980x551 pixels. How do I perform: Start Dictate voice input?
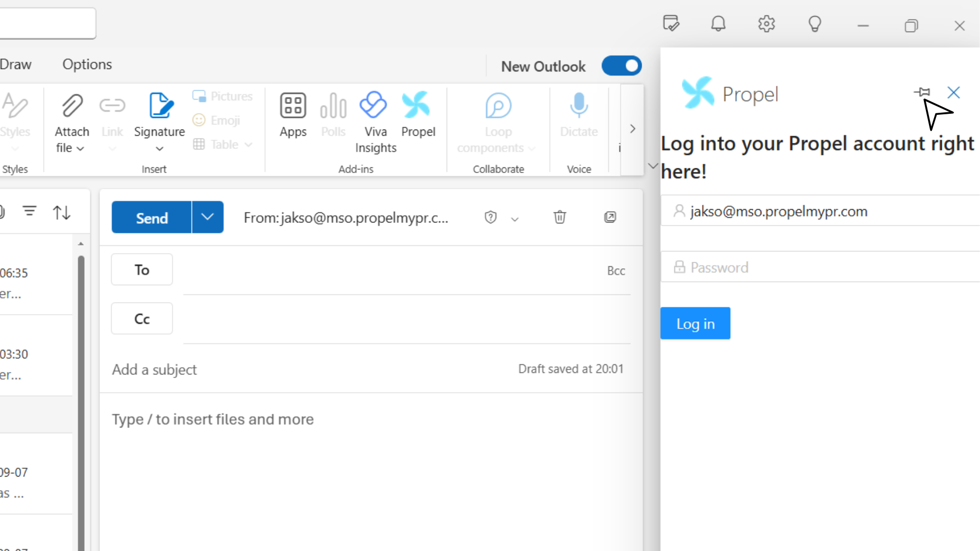click(x=579, y=115)
